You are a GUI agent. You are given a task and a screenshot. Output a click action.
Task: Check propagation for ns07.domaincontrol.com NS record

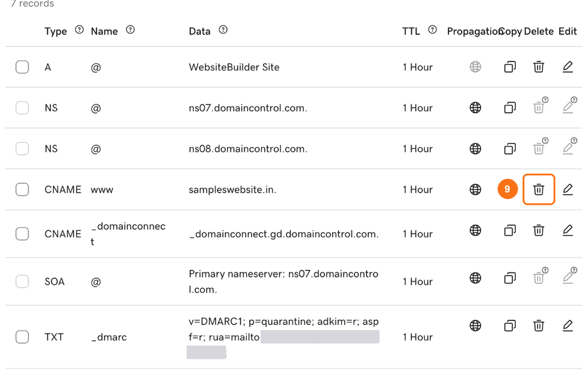pos(475,107)
